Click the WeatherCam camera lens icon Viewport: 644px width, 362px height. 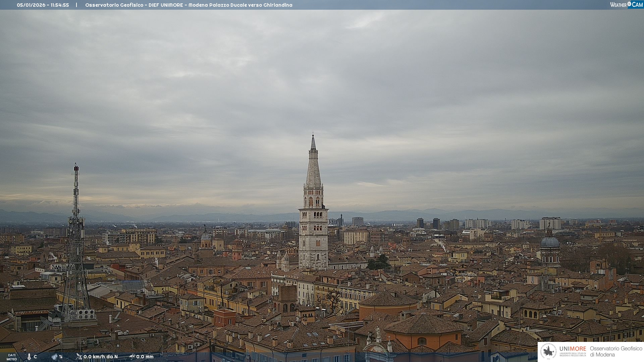[629, 4]
